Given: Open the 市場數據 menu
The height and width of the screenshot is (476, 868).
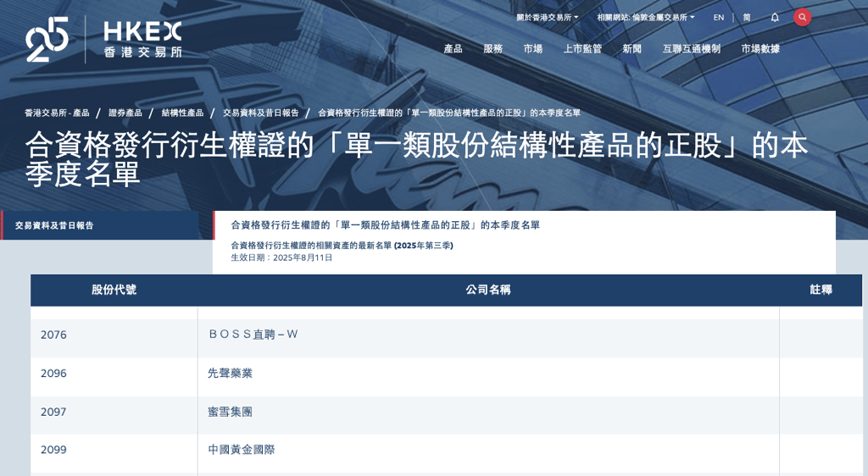Looking at the screenshot, I should click(x=760, y=48).
